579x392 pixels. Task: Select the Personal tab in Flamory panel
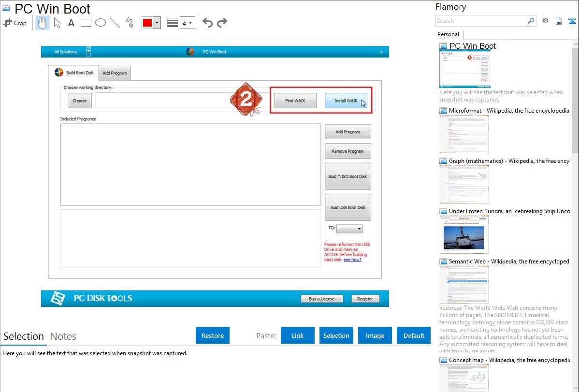point(449,34)
